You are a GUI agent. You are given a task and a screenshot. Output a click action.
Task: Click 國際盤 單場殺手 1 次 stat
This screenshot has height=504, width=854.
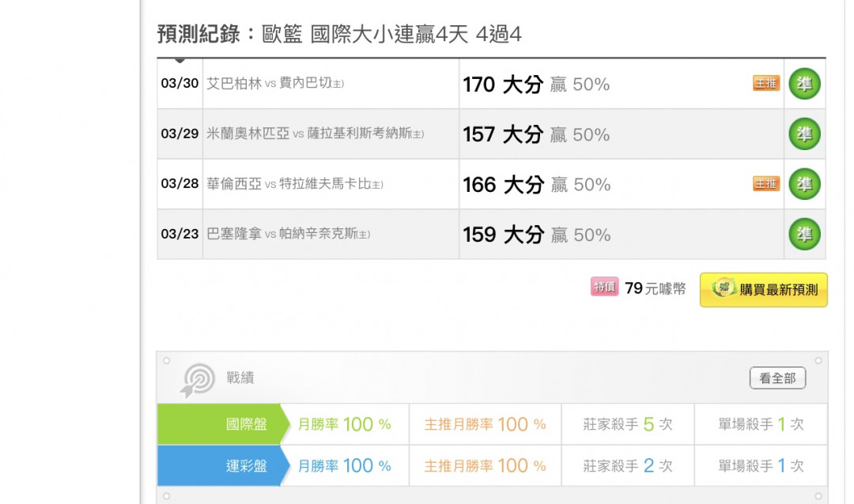click(x=761, y=424)
